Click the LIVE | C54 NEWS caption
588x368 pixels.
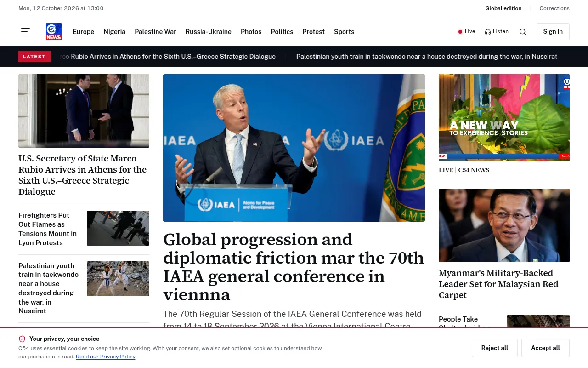click(x=464, y=170)
